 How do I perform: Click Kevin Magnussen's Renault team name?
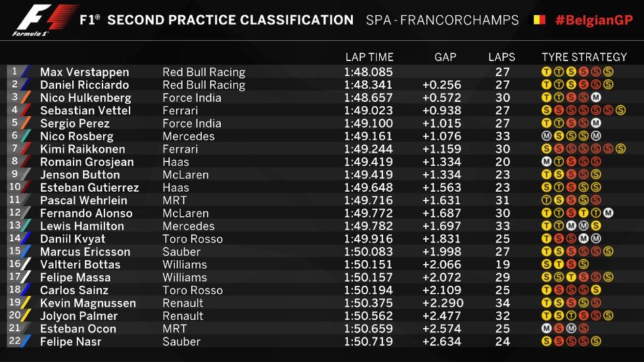coord(183,303)
